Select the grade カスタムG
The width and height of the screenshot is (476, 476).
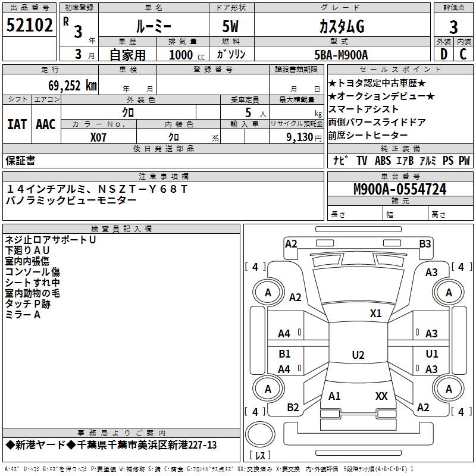[x=342, y=26]
